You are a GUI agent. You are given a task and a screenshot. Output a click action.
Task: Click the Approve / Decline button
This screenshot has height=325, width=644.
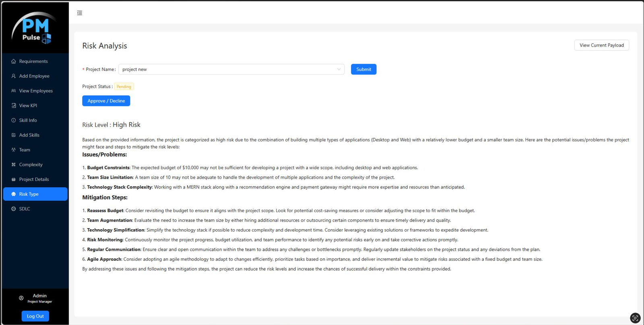click(x=106, y=101)
